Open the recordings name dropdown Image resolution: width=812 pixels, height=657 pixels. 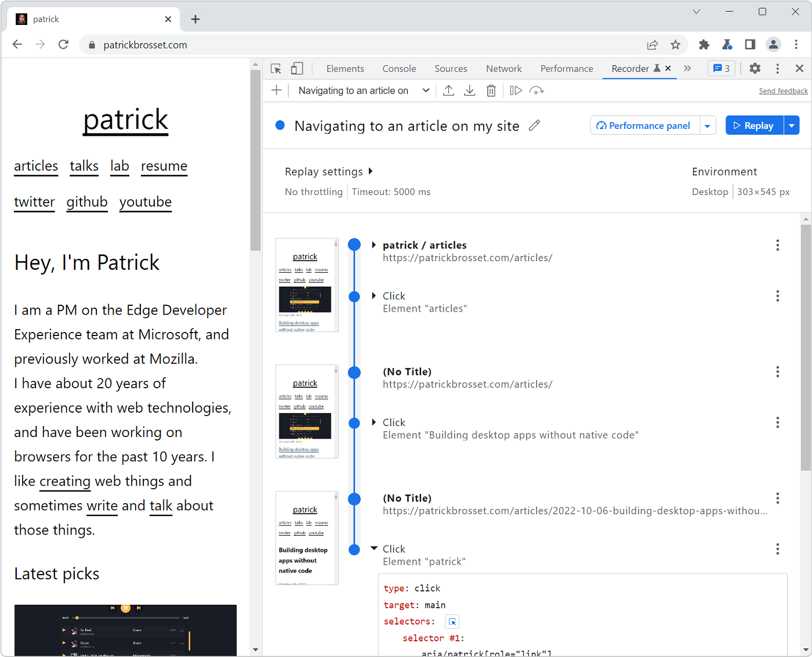pyautogui.click(x=426, y=90)
